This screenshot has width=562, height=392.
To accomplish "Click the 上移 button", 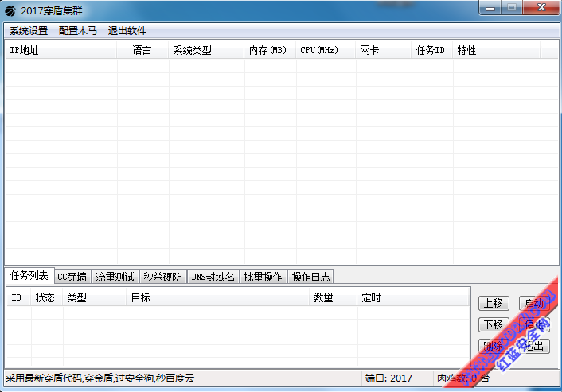I will (494, 304).
